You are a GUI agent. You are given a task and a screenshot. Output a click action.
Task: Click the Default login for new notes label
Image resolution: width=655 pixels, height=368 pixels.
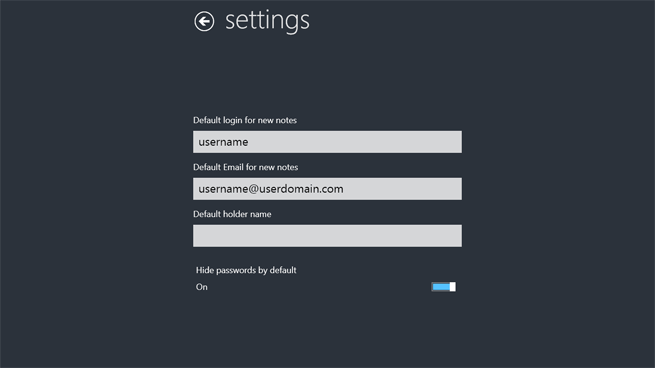click(x=245, y=120)
